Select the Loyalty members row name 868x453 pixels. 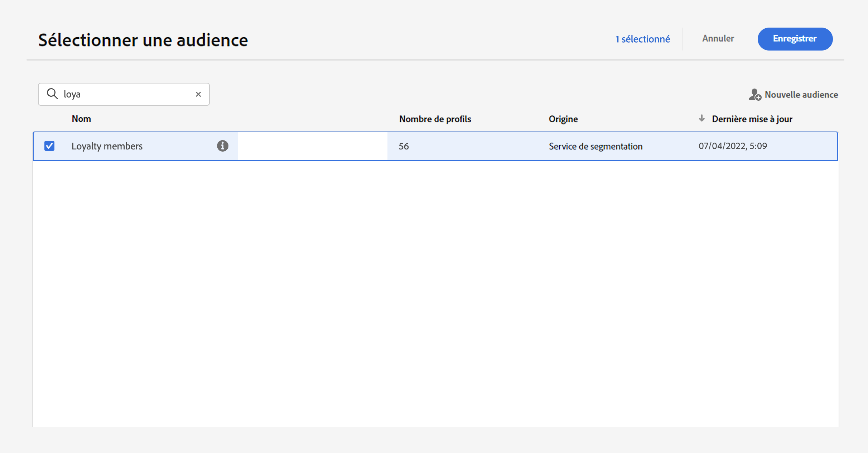pos(107,146)
